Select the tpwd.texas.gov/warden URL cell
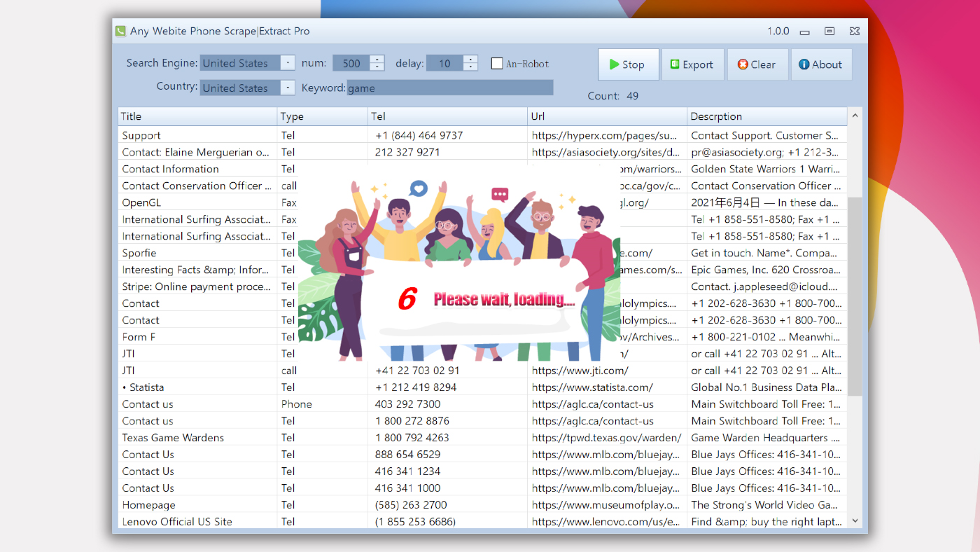The image size is (980, 552). tap(608, 438)
